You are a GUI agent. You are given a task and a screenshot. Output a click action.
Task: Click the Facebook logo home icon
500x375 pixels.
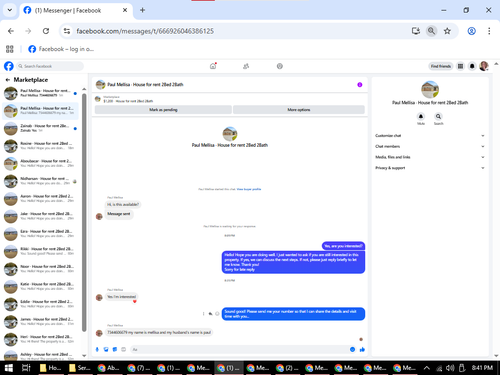click(x=9, y=66)
